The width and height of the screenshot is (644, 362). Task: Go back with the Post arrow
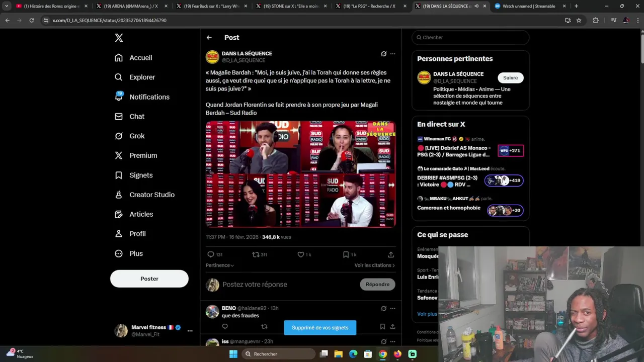209,38
